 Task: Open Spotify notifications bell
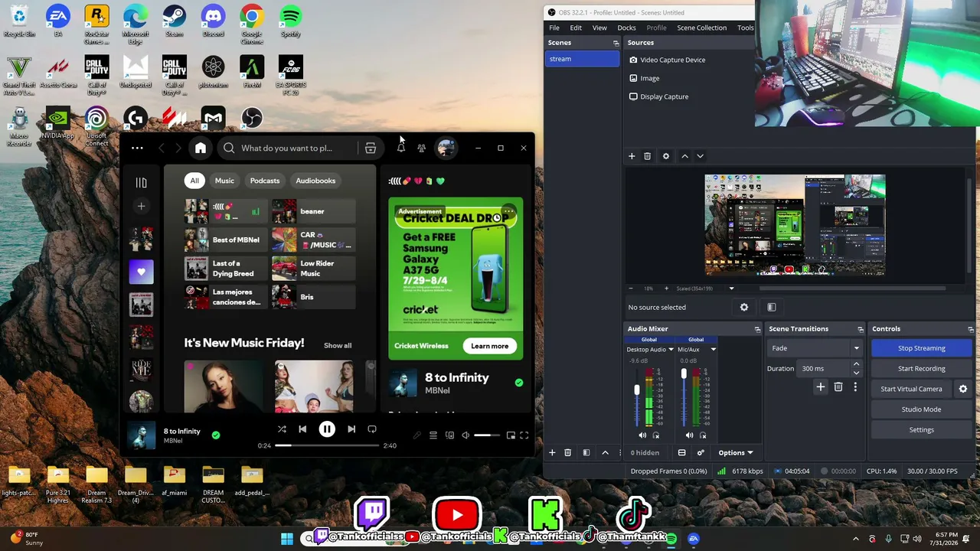[400, 148]
